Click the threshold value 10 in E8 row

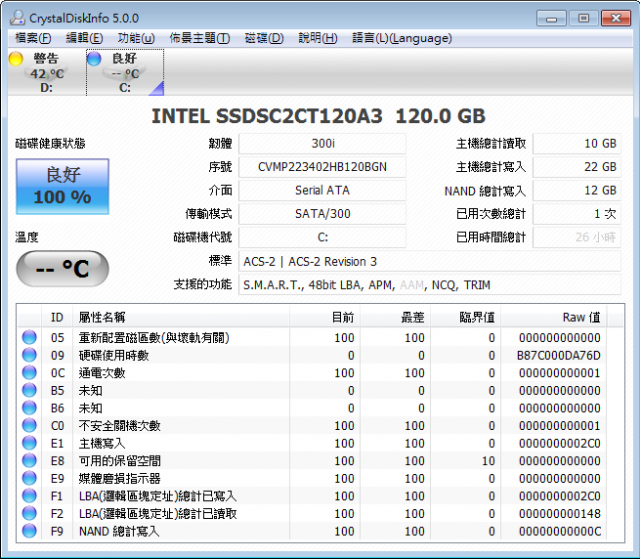point(488,461)
